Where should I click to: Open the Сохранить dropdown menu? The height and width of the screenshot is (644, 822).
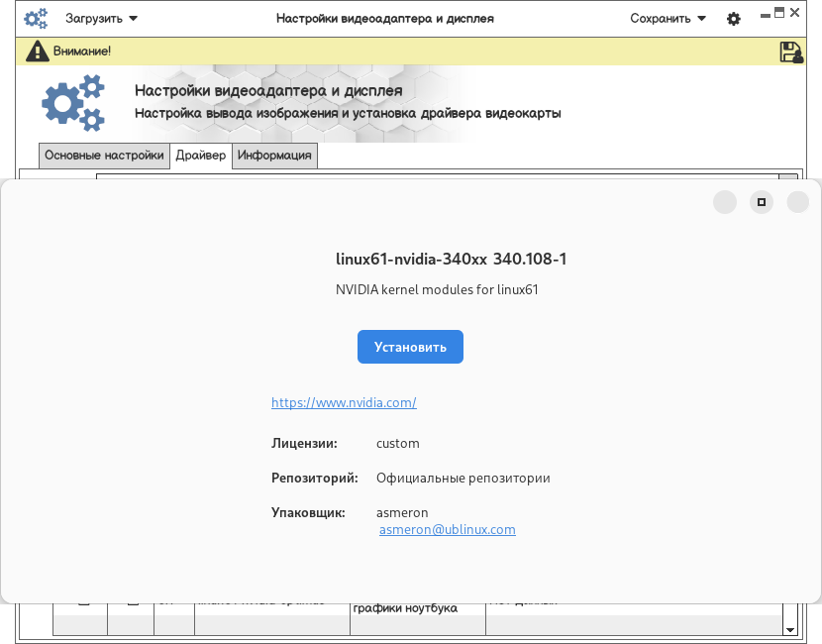coord(668,19)
